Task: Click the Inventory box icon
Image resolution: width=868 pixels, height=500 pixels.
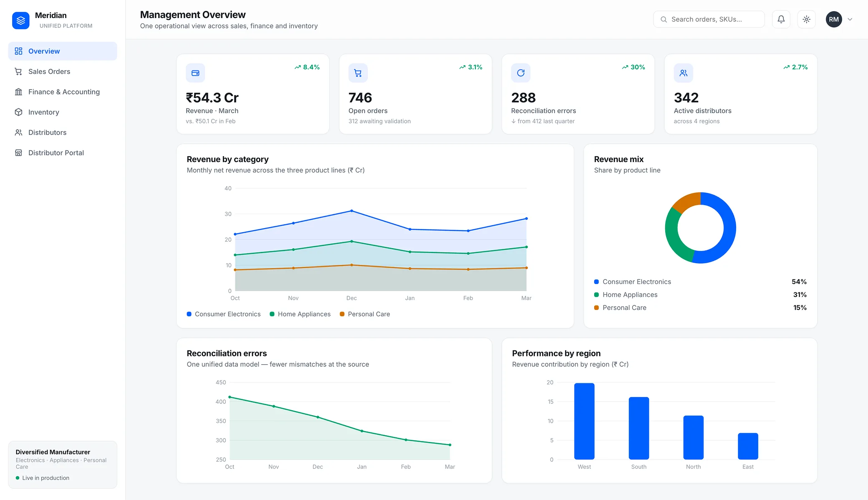Action: point(18,112)
